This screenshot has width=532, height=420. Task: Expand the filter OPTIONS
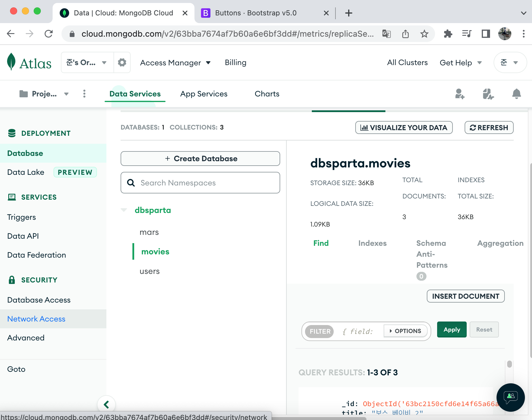(x=406, y=331)
